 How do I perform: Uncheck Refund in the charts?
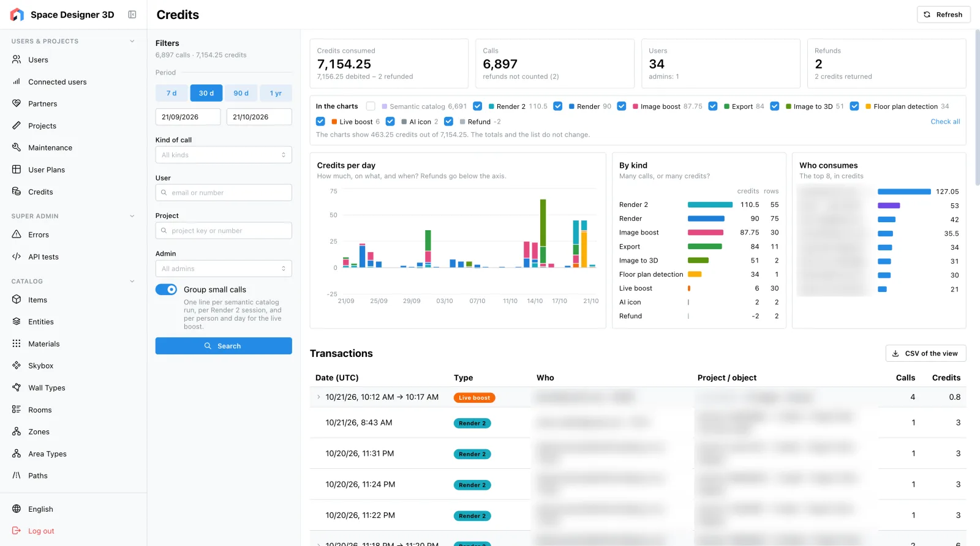(448, 122)
